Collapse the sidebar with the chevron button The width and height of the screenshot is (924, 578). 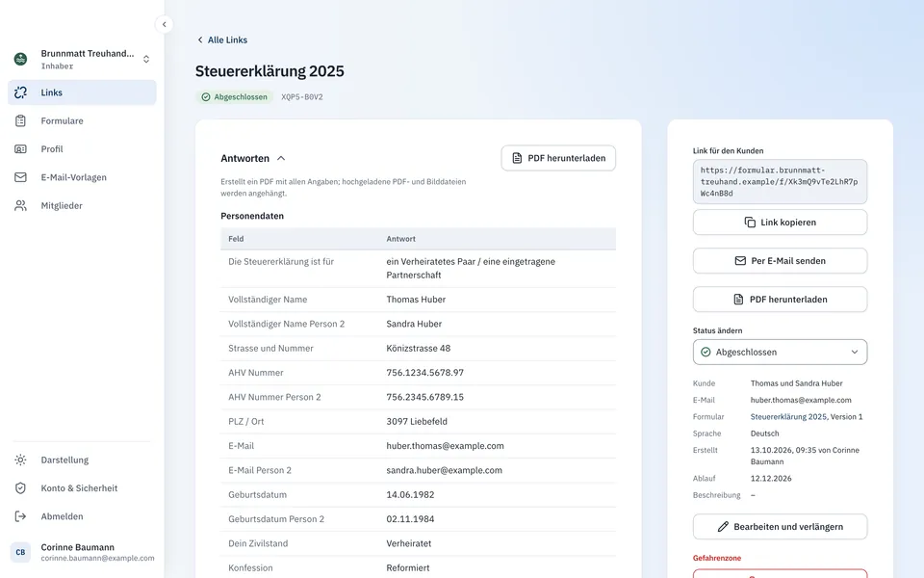(x=164, y=24)
